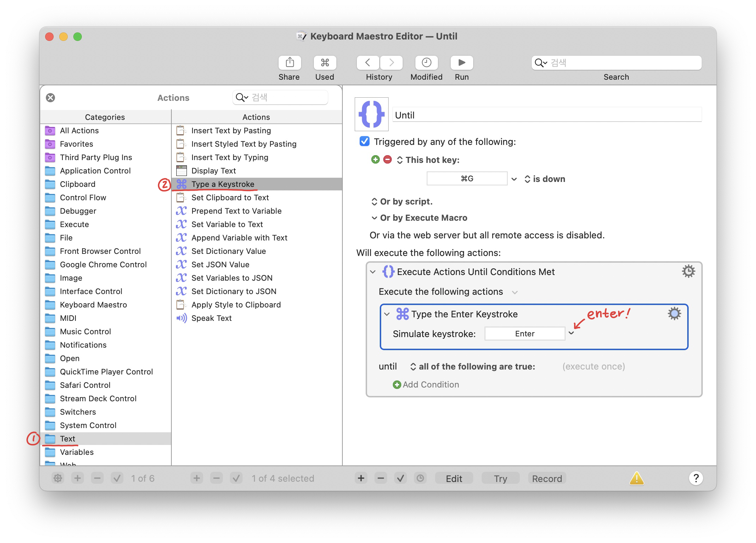Go back in History with left arrow
756x543 pixels.
point(368,63)
